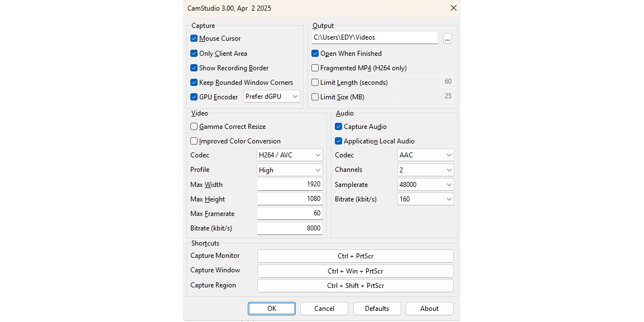Click the Capture Region label
644x322 pixels.
213,285
